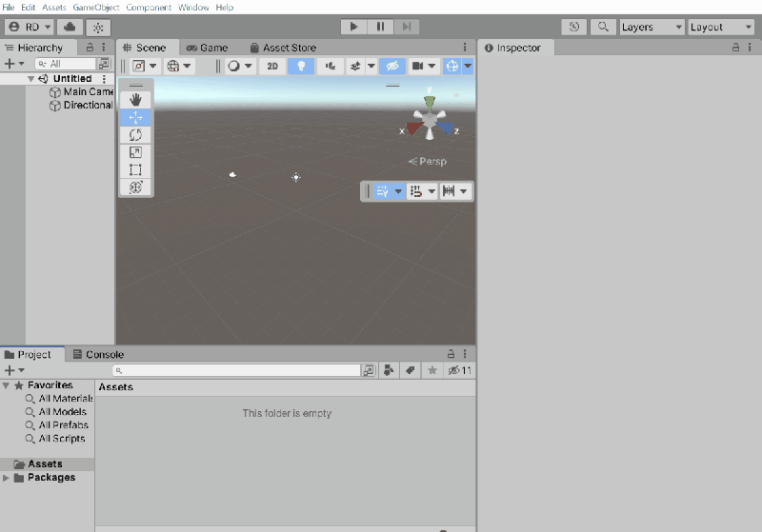Toggle grid snapping button
This screenshot has width=762, height=532.
click(x=416, y=191)
